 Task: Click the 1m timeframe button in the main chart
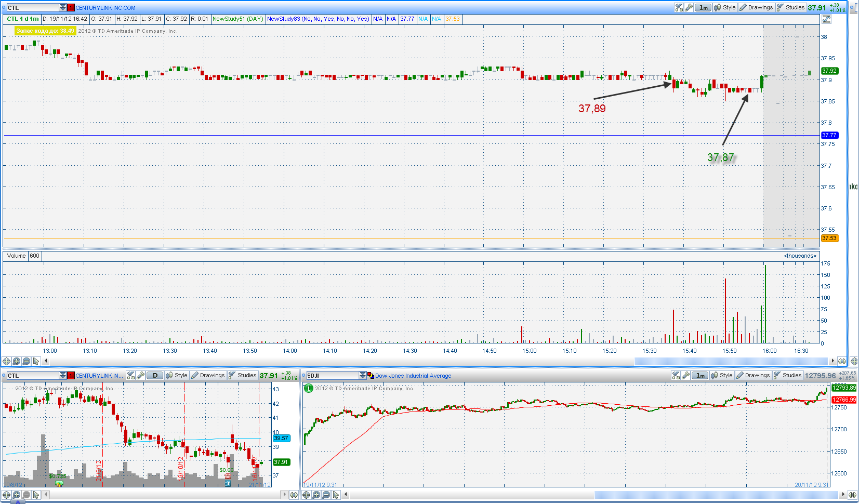(703, 7)
